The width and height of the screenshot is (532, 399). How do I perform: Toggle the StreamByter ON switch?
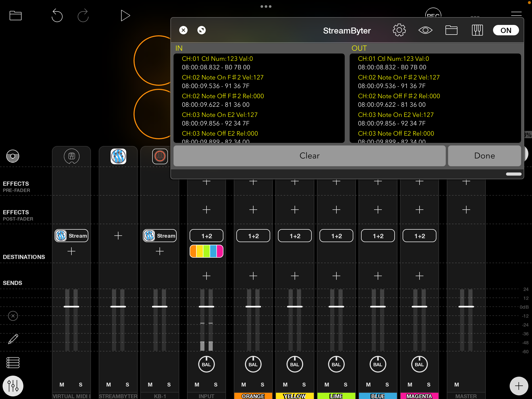point(506,30)
